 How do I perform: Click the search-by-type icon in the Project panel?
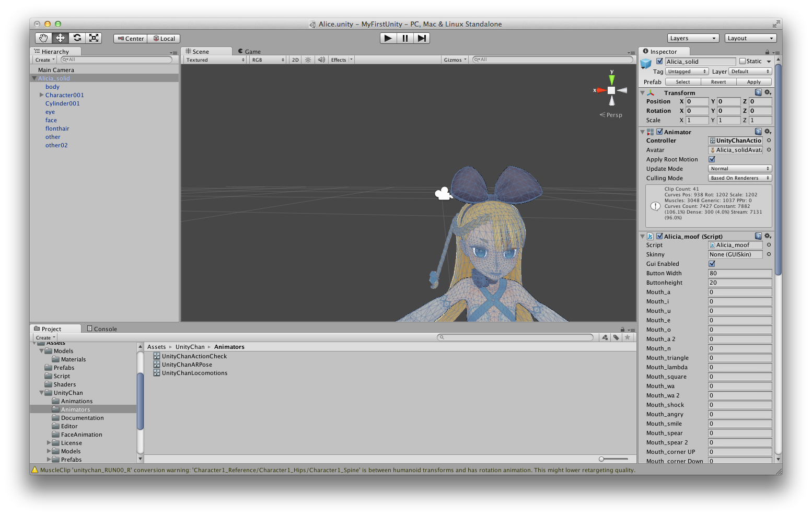(605, 337)
